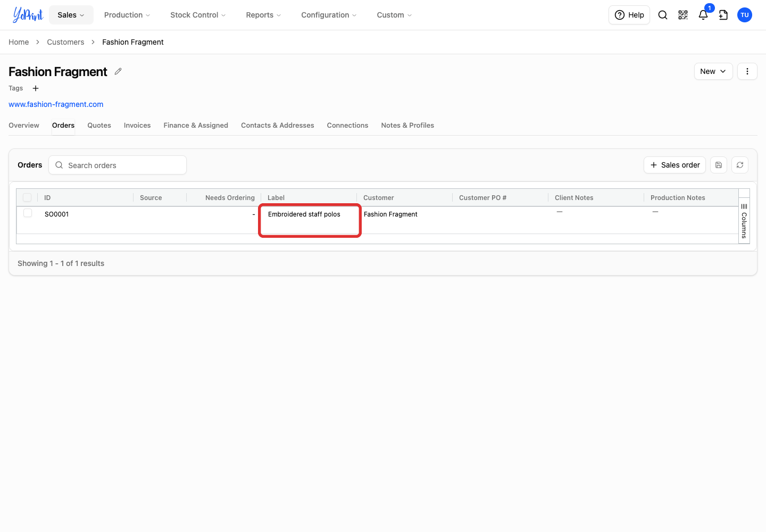This screenshot has width=766, height=532.
Task: Expand the Configuration menu
Action: click(329, 15)
